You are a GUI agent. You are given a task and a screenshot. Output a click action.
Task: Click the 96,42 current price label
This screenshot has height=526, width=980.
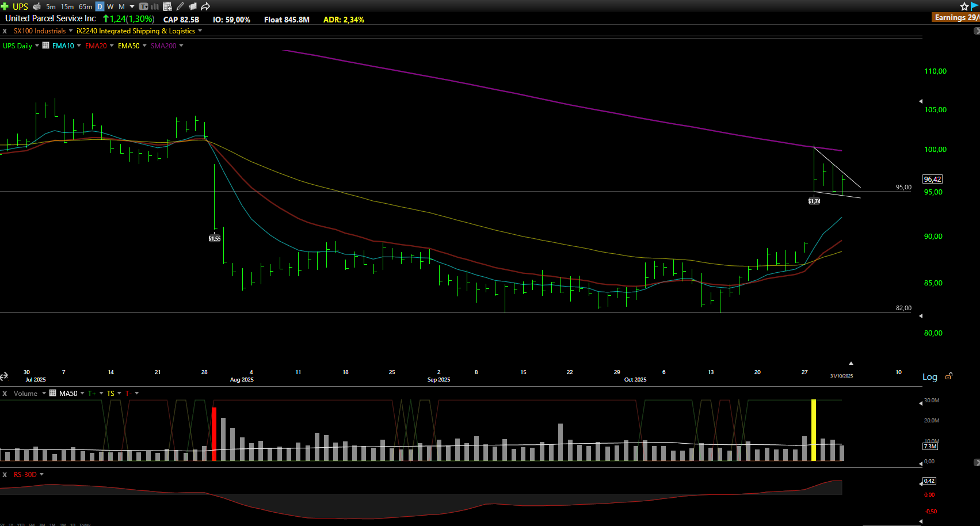click(932, 179)
